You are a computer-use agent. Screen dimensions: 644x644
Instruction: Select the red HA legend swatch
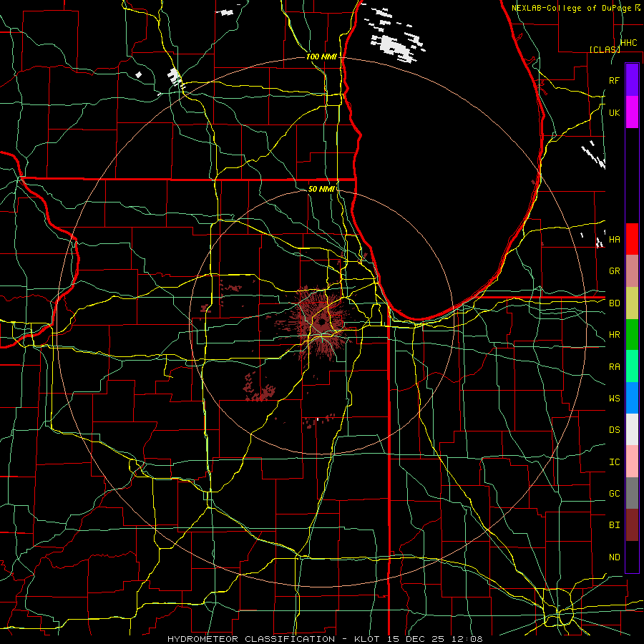coord(632,239)
